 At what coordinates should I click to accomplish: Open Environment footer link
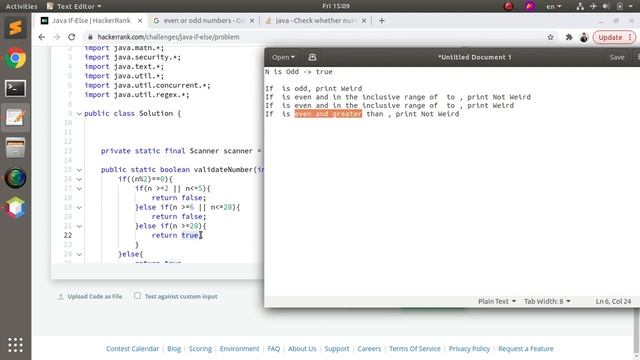tap(239, 349)
